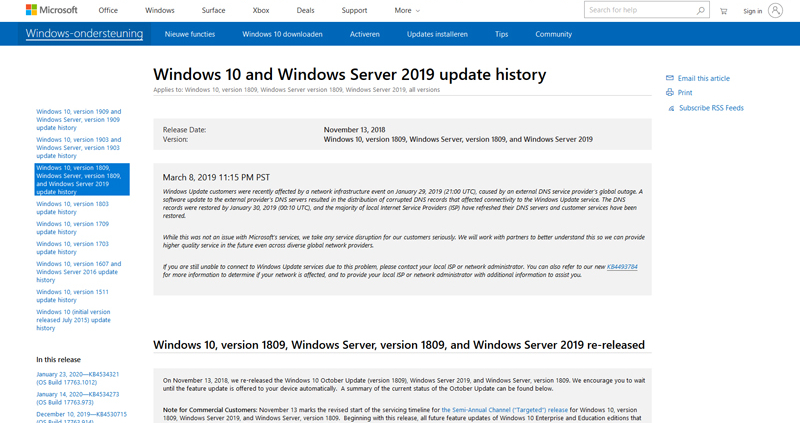
Task: Select highlighted version 1809 update history item
Action: click(82, 180)
